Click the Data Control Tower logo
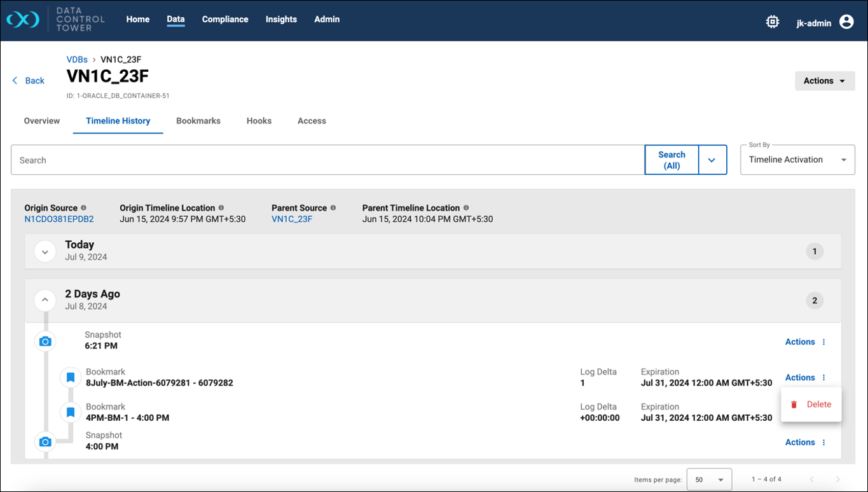The height and width of the screenshot is (492, 868). pyautogui.click(x=23, y=20)
